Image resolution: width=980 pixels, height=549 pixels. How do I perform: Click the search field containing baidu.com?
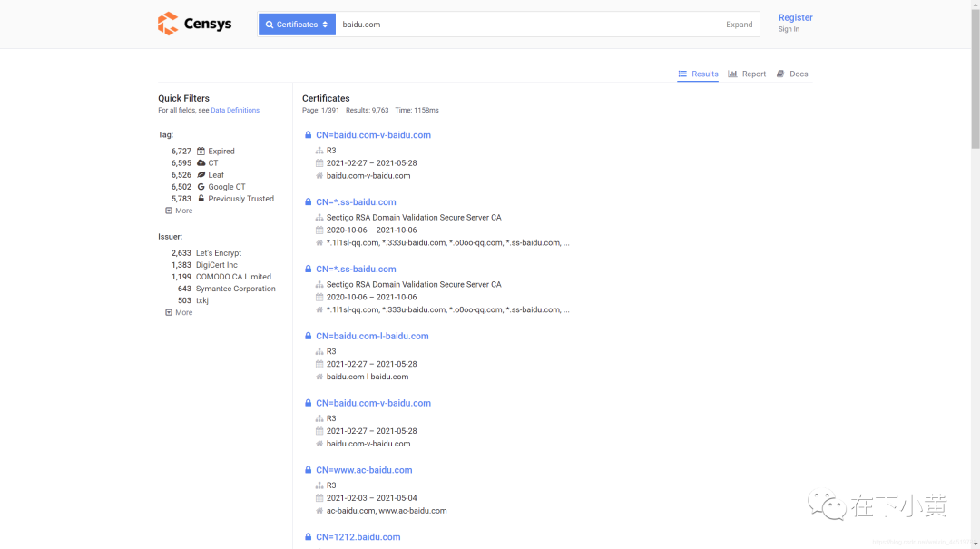528,25
